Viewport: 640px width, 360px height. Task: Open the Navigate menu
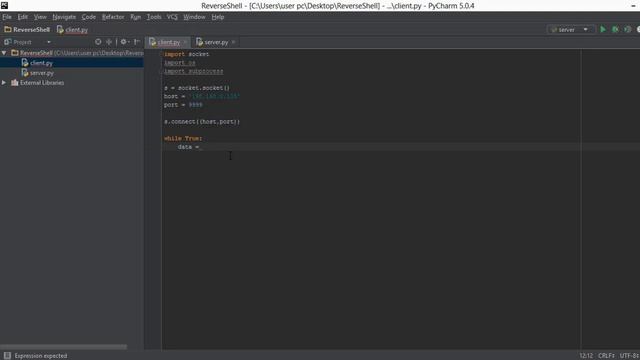tap(64, 17)
